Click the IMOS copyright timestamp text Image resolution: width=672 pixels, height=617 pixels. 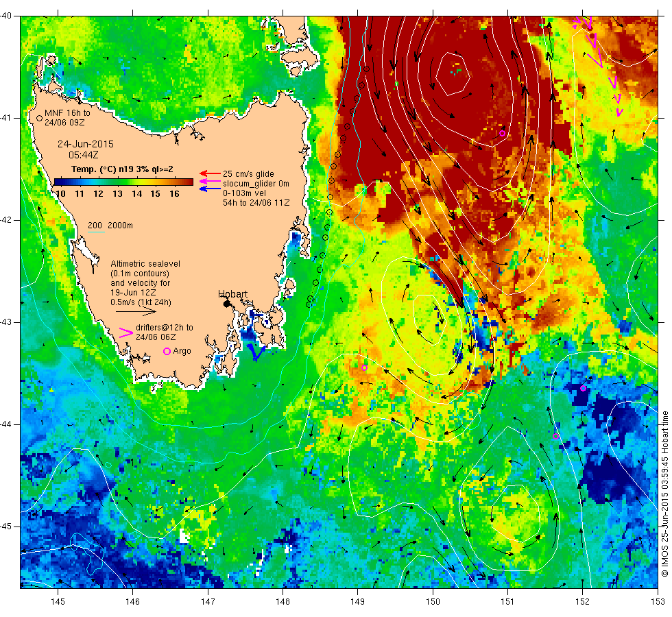[x=664, y=494]
